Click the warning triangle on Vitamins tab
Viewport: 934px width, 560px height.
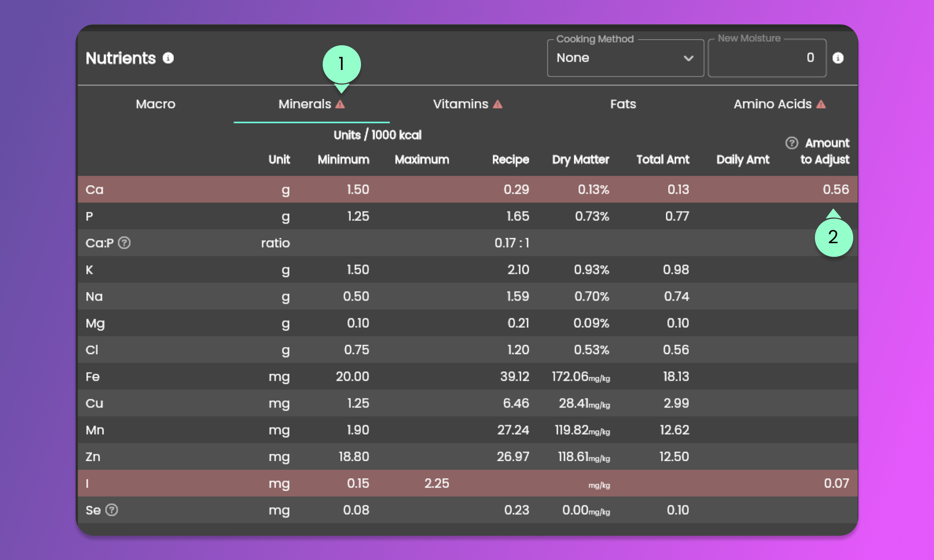(498, 104)
